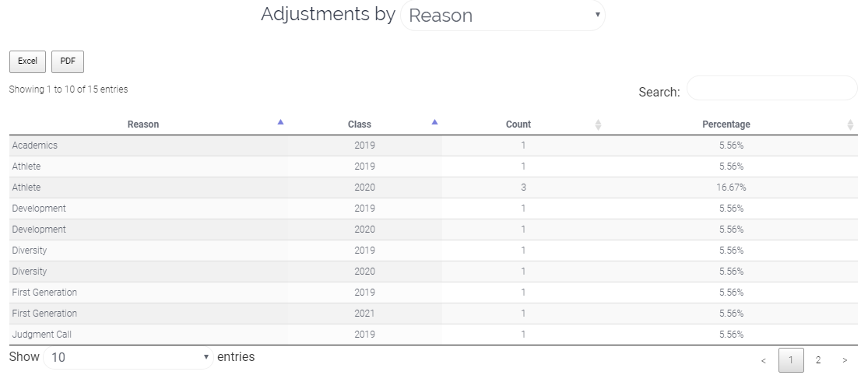This screenshot has height=382, width=868.
Task: Select the Athlete 2020 row with 16.67%
Action: [434, 187]
